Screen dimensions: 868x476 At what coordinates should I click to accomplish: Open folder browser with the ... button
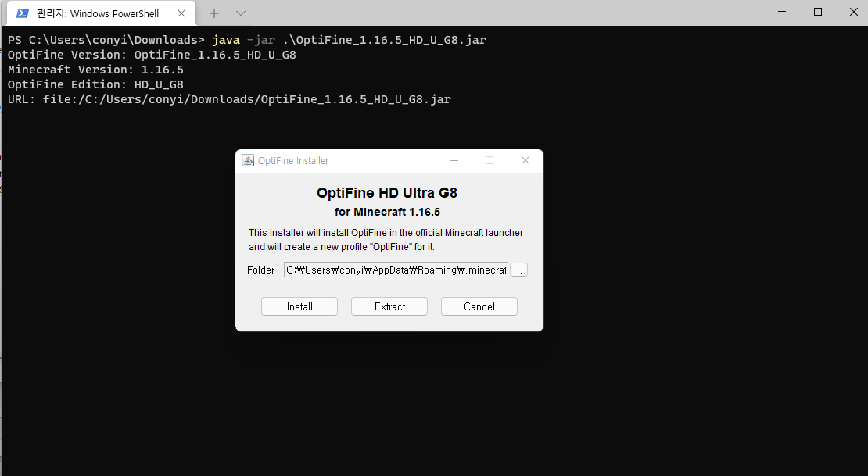pyautogui.click(x=518, y=270)
